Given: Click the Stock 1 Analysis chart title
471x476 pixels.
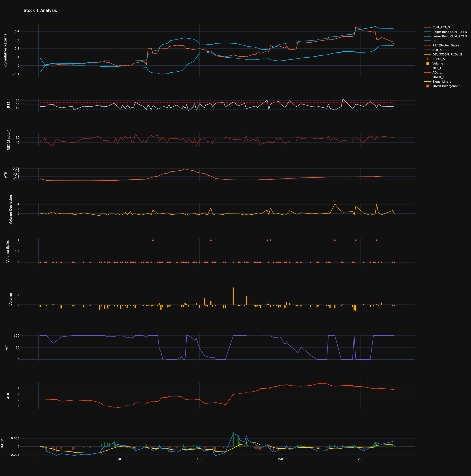Looking at the screenshot, I should [40, 11].
